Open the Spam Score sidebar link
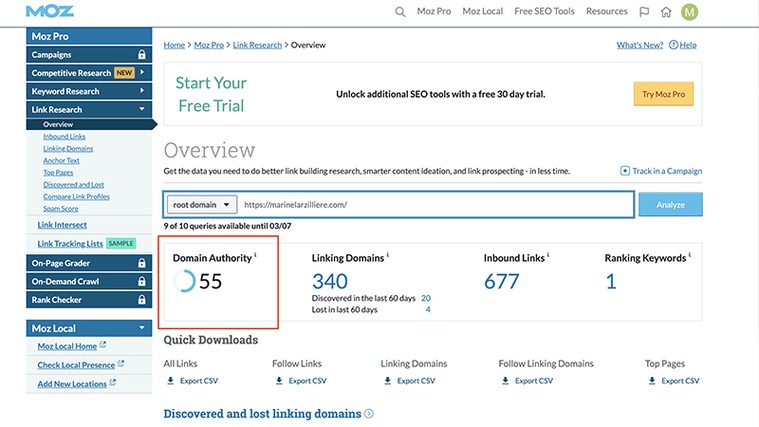 (61, 209)
